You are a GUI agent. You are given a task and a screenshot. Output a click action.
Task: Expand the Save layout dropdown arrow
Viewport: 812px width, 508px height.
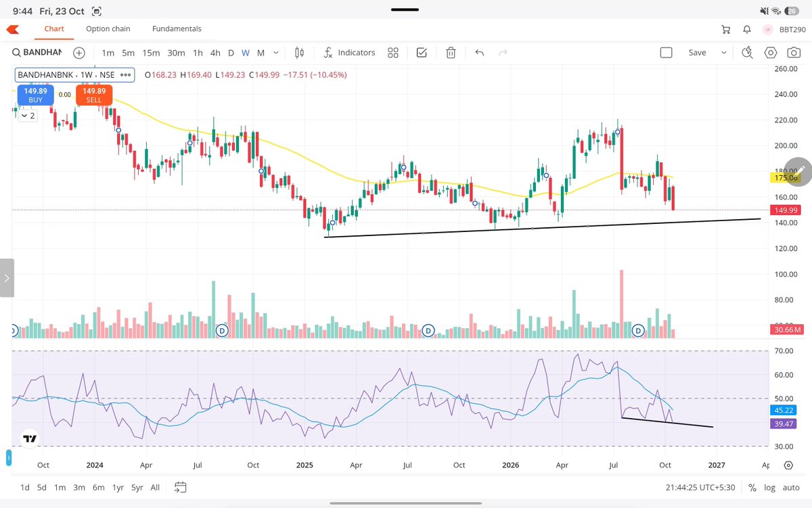coord(724,53)
